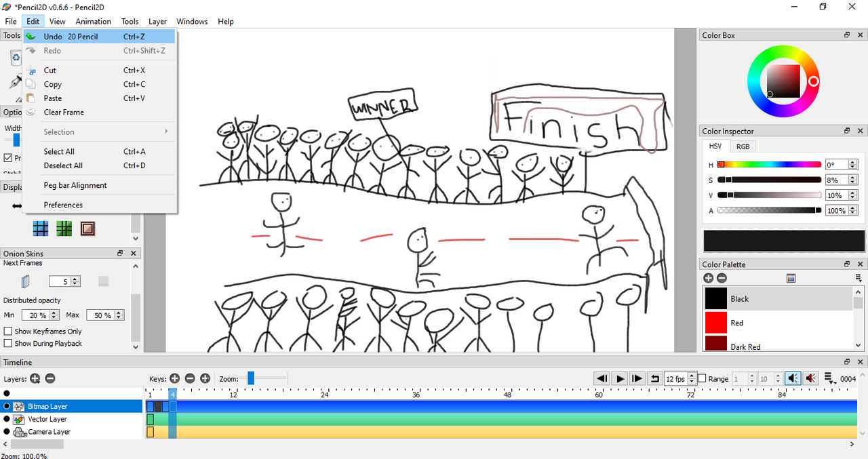Toggle the loop playback button
Viewport: 868px width, 459px height.
654,378
